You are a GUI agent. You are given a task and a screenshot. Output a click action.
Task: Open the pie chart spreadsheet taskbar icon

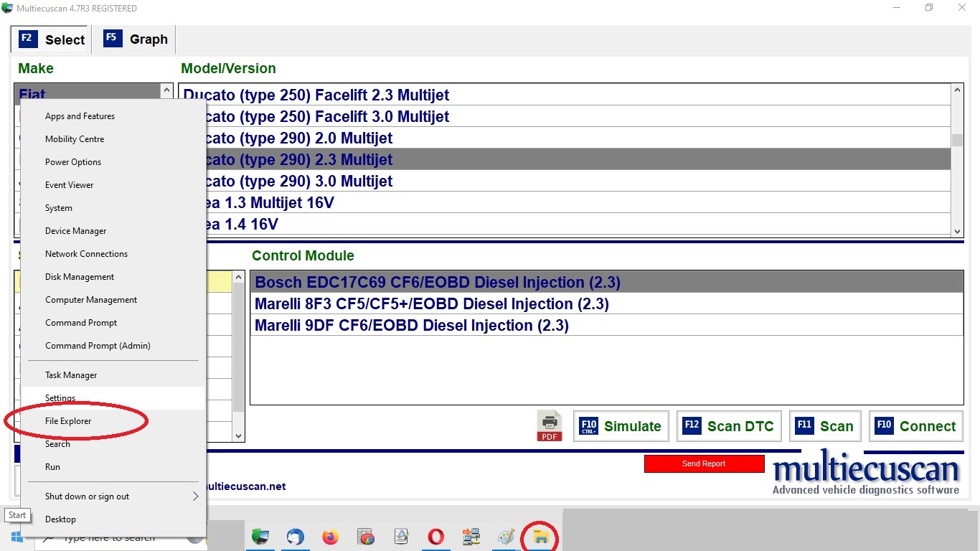click(366, 537)
